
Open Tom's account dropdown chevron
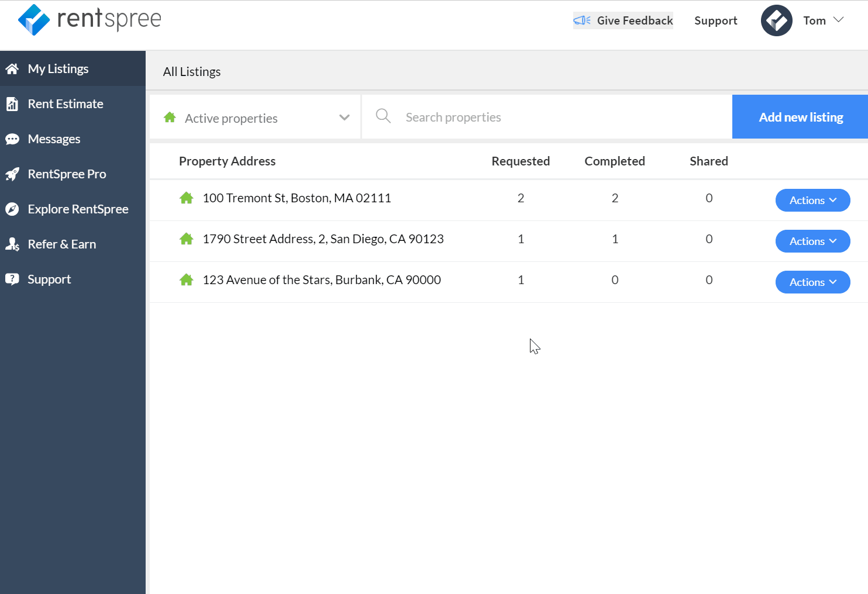pyautogui.click(x=838, y=20)
